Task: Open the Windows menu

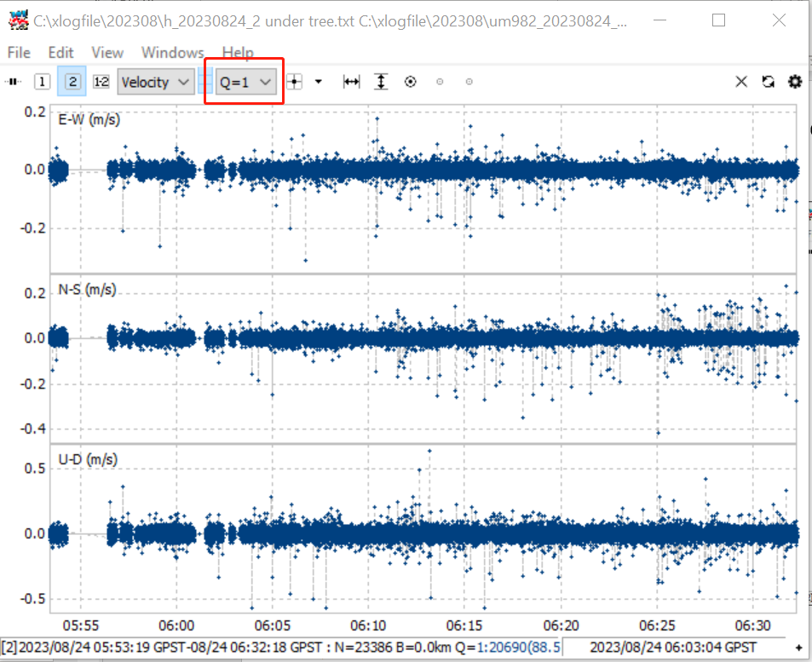Action: tap(173, 53)
